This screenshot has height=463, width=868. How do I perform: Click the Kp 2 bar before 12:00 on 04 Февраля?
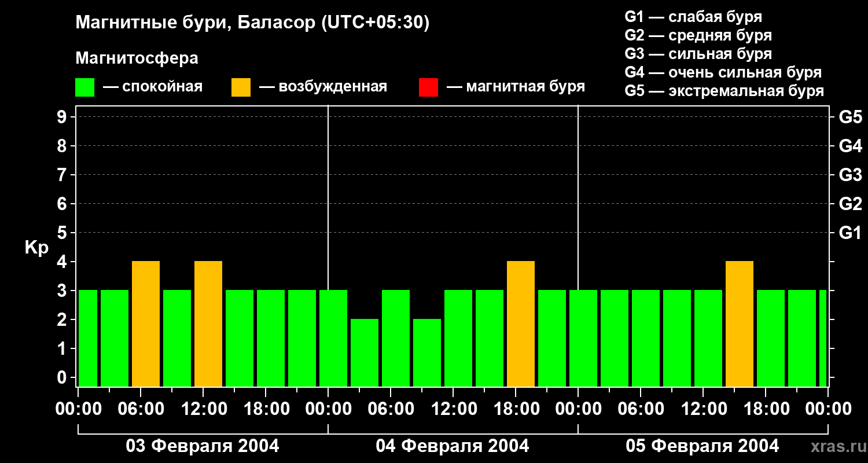coord(427,353)
